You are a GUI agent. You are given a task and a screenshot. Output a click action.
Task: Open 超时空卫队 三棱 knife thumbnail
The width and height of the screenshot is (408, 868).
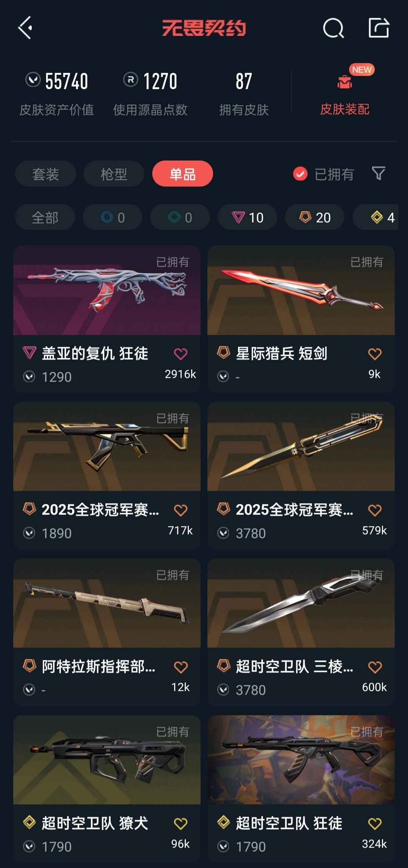tap(301, 603)
